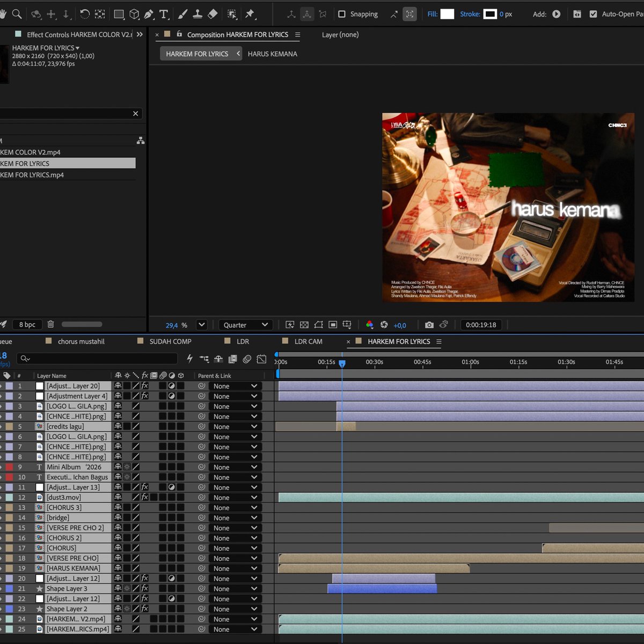Expand overflow panels chevron beside Effect Controls
Image resolution: width=644 pixels, height=644 pixels.
point(140,34)
